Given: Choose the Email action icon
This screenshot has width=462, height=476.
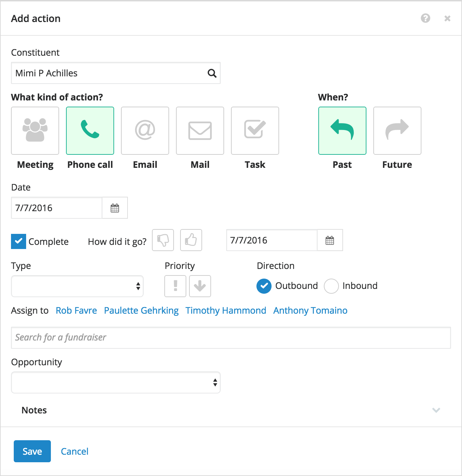Looking at the screenshot, I should 145,131.
